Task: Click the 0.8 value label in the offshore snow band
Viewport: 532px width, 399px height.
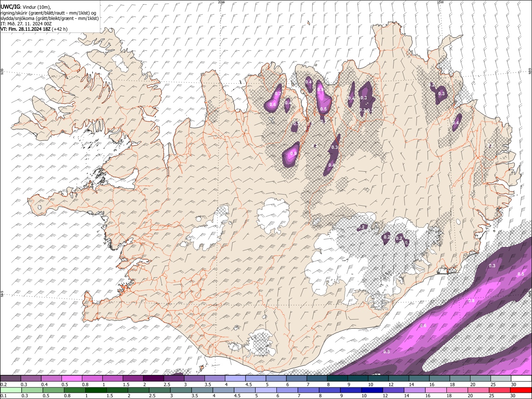Action: (471, 300)
